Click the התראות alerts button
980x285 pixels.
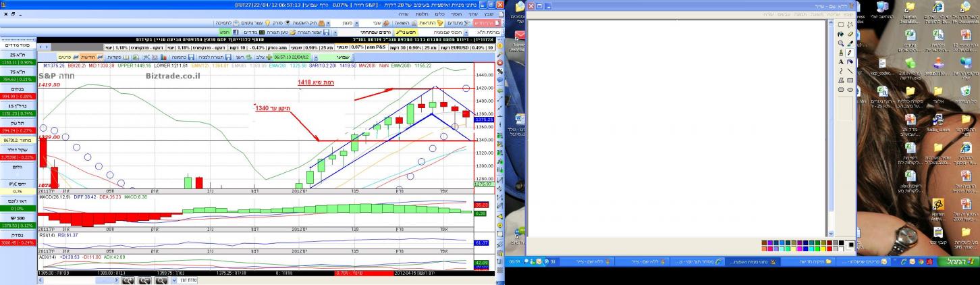pos(431,23)
